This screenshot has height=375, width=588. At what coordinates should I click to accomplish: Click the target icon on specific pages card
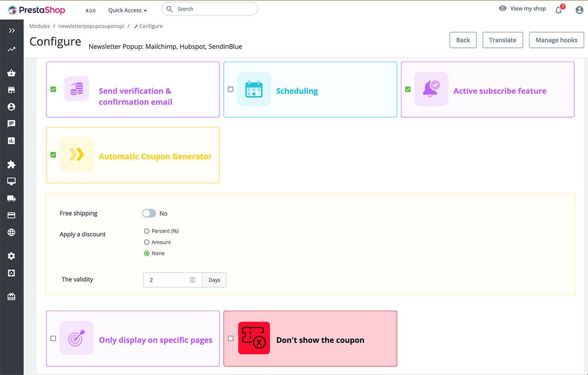point(76,338)
